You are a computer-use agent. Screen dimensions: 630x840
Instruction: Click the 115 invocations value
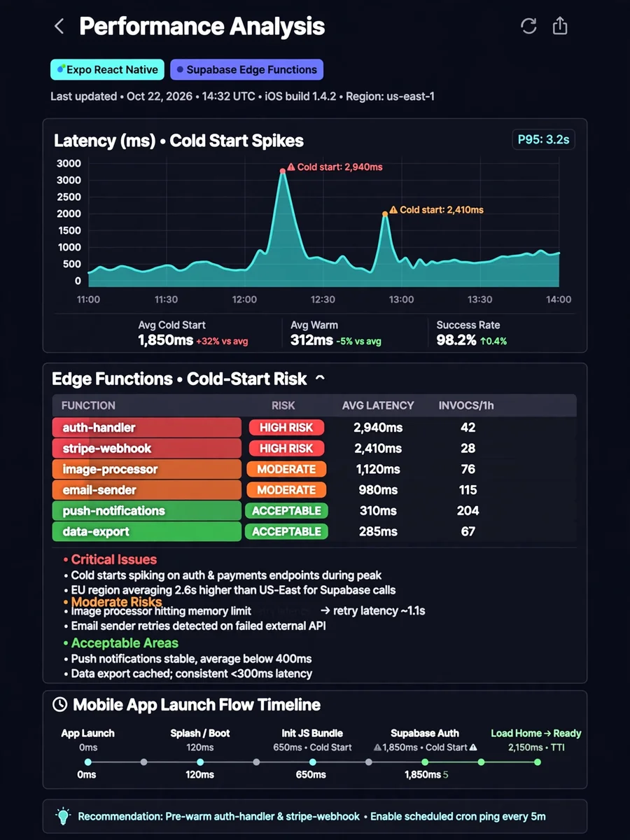(468, 490)
